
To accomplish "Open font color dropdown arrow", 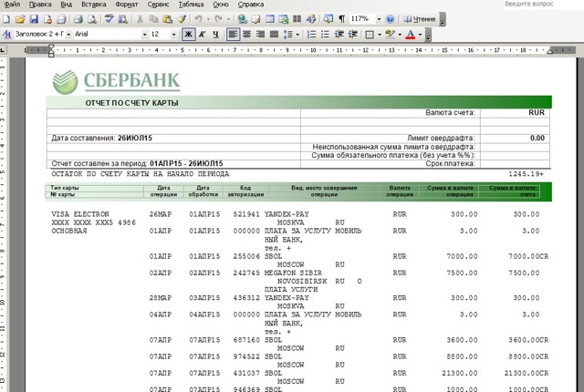I will (x=420, y=35).
